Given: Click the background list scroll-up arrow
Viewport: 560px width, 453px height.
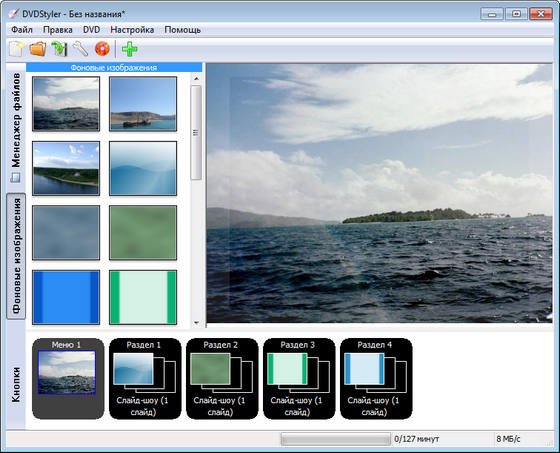Looking at the screenshot, I should point(196,78).
